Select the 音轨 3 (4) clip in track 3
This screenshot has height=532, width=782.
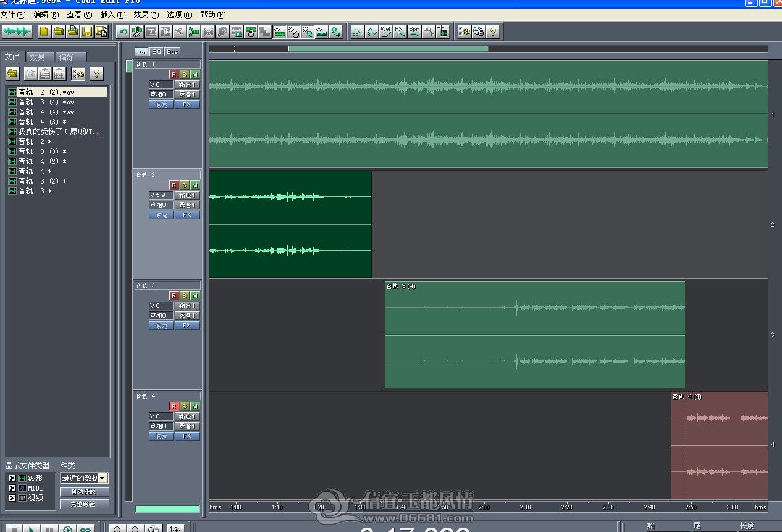click(x=535, y=335)
